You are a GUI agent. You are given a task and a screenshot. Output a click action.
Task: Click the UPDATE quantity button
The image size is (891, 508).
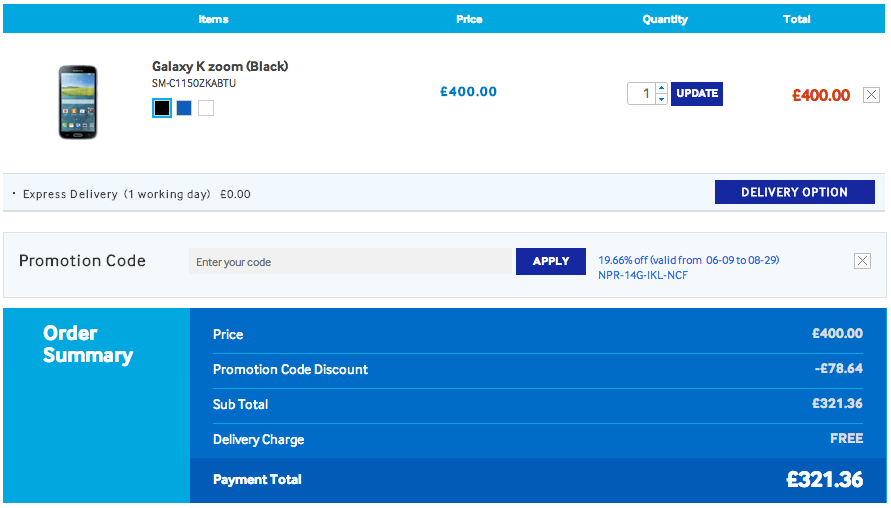(x=697, y=94)
